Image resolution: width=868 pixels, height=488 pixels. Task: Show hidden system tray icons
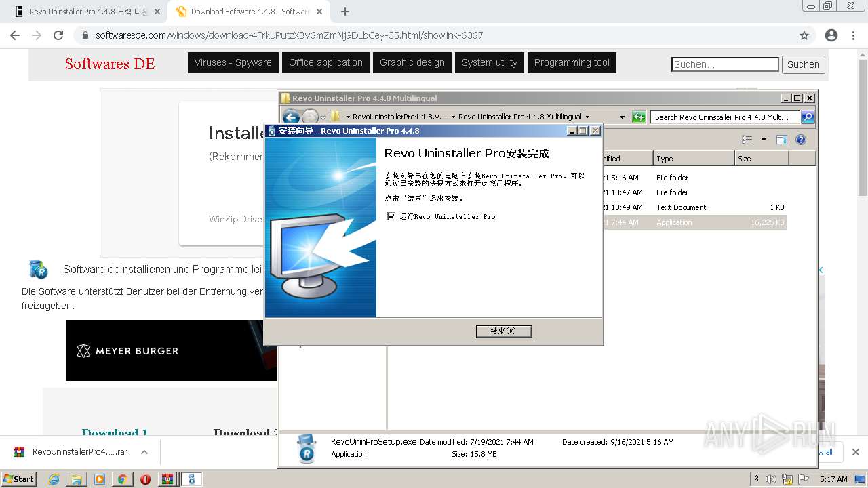pyautogui.click(x=756, y=479)
